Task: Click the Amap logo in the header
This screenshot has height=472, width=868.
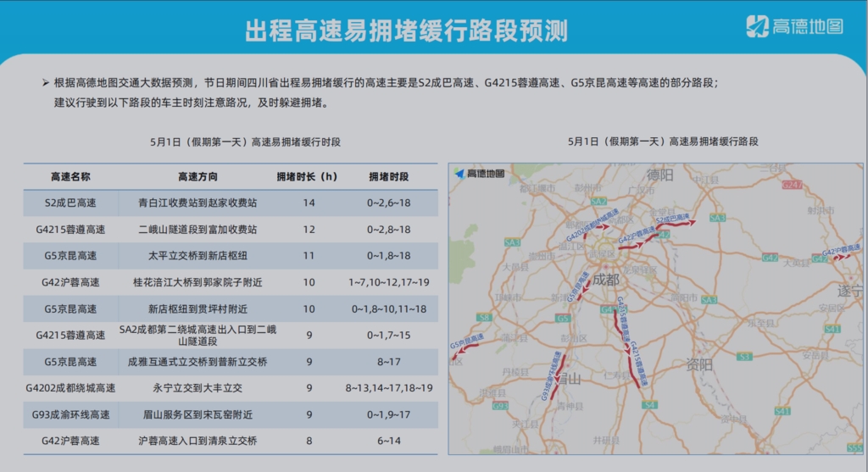Action: coord(793,26)
